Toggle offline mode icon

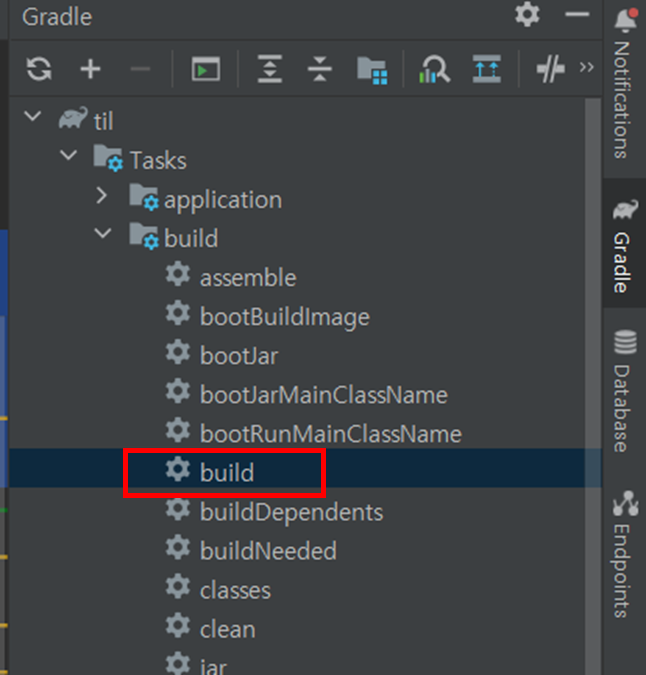click(x=550, y=69)
